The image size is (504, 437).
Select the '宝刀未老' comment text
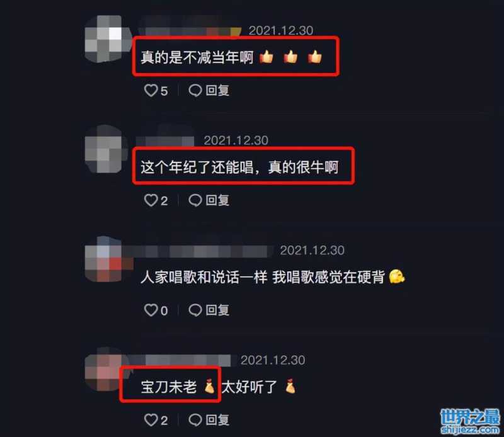coord(169,387)
